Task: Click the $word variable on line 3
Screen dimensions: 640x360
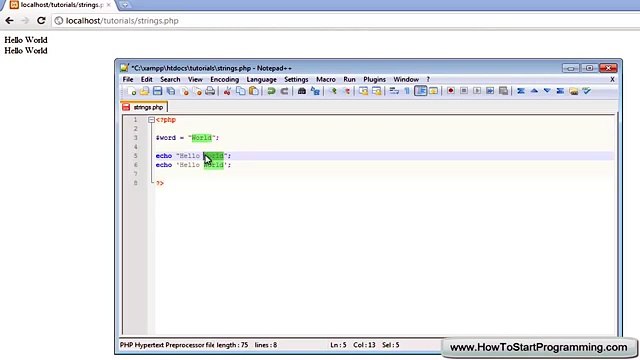Action: [x=165, y=138]
